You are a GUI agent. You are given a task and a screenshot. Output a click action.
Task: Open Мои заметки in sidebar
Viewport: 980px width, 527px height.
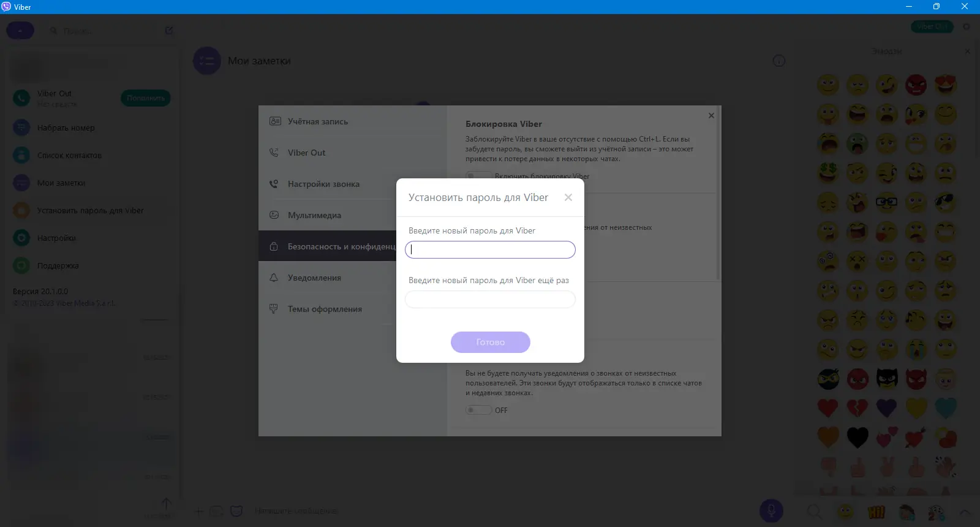(x=61, y=183)
